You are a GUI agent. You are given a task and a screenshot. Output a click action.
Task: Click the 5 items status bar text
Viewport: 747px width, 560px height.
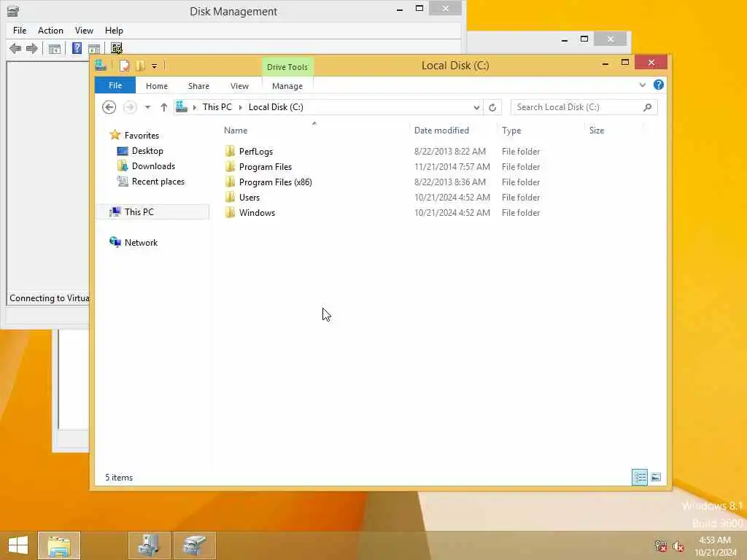pos(119,478)
